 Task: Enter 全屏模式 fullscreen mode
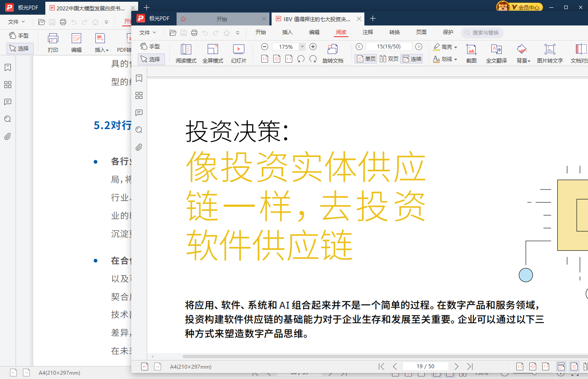click(x=212, y=53)
